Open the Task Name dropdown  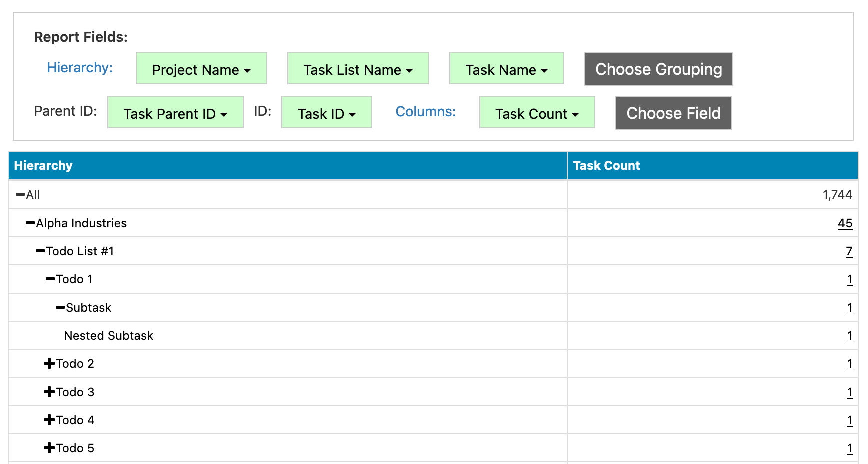[x=506, y=69]
